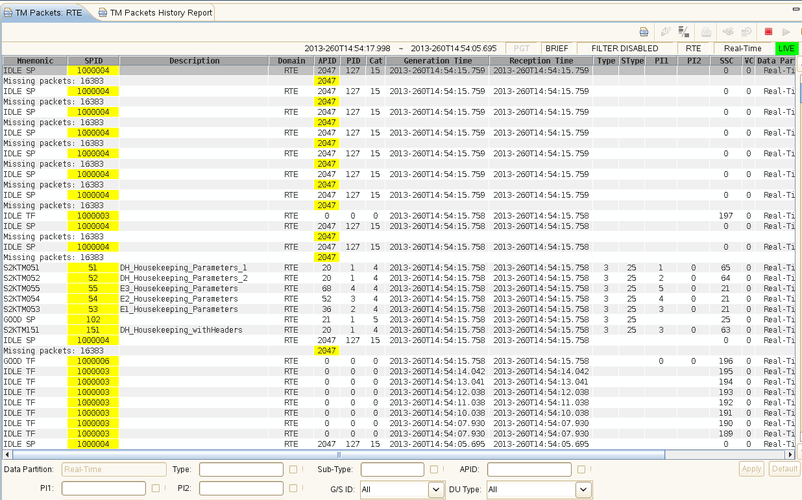
Task: Select the DH_Housekeeping_Parameters_1 row
Action: point(183,268)
